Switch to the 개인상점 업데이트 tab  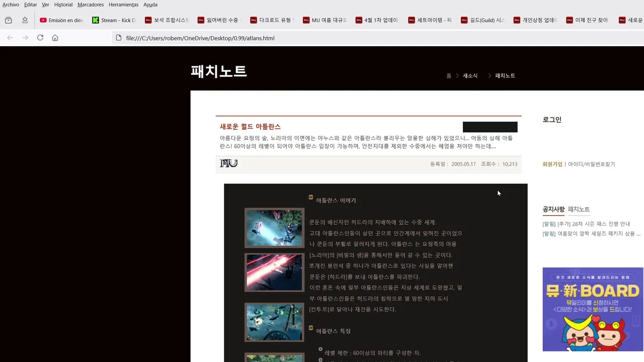tap(535, 20)
